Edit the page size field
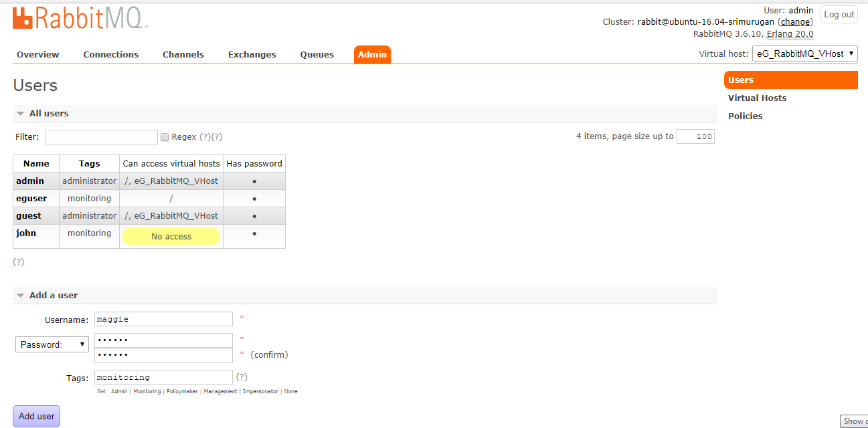Image resolution: width=868 pixels, height=428 pixels. (695, 136)
